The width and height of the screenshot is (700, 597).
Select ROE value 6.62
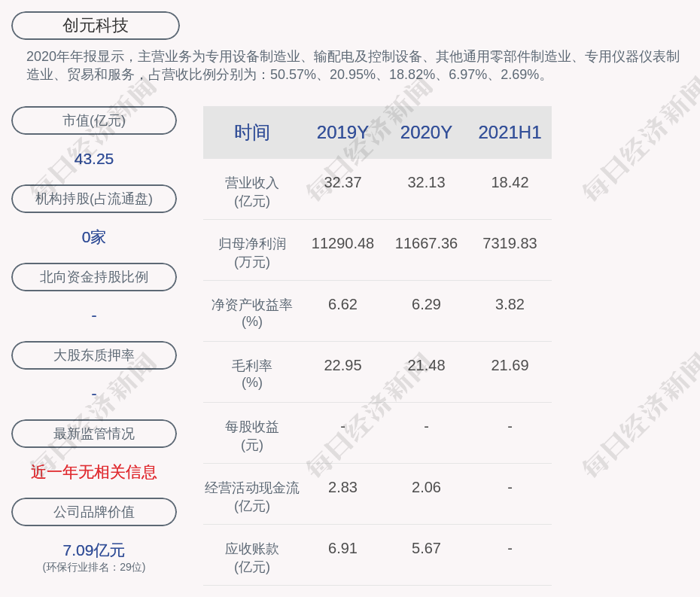342,305
